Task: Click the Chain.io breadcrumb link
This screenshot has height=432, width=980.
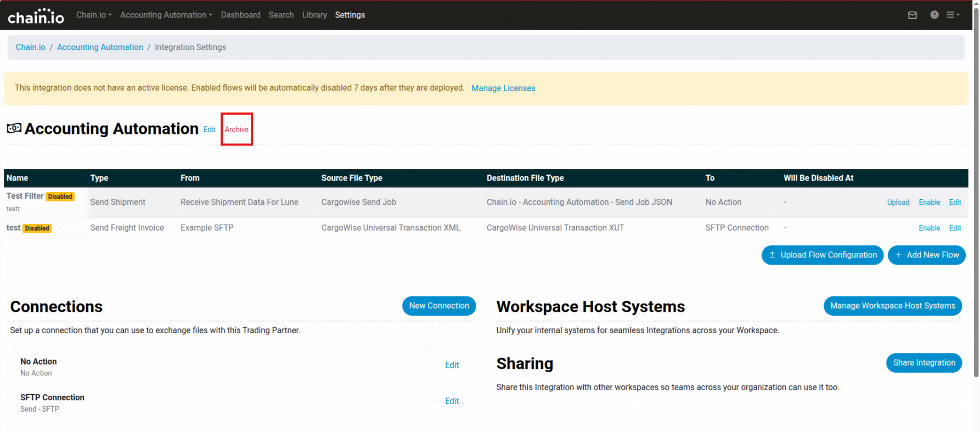Action: click(31, 47)
